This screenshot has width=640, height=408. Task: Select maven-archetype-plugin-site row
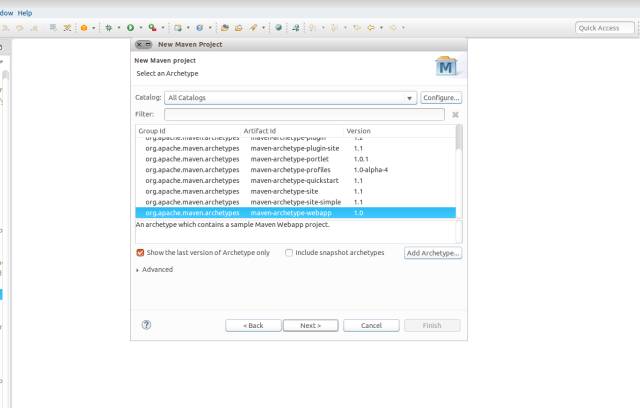point(296,149)
